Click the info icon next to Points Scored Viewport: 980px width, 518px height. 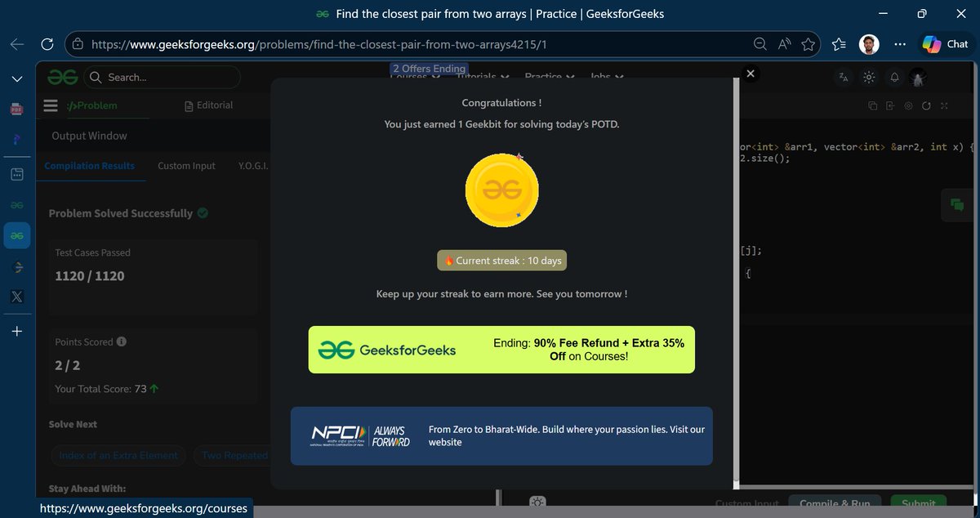click(122, 342)
